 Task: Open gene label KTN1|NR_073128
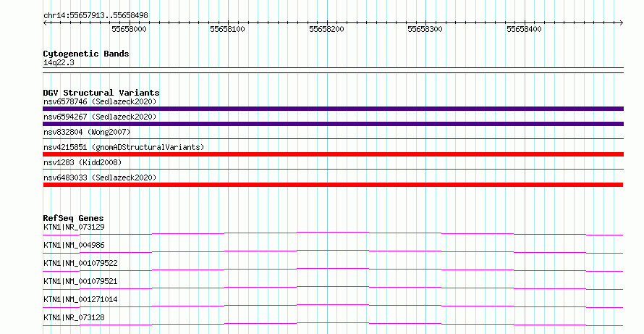[74, 317]
